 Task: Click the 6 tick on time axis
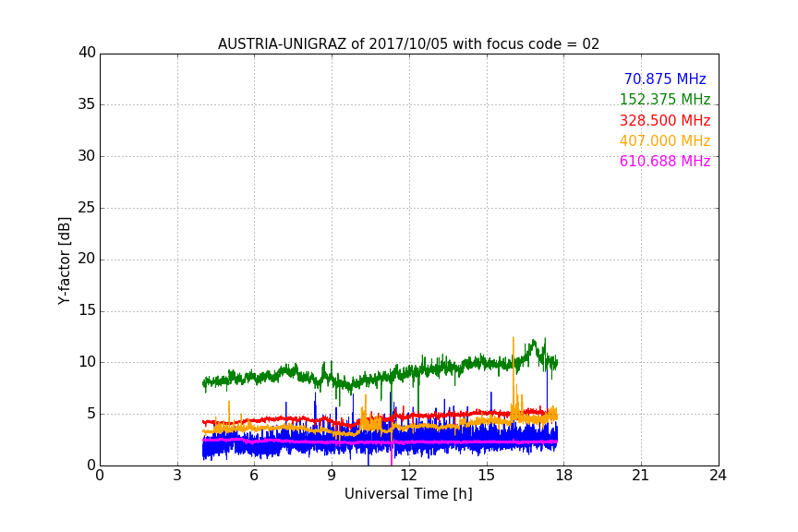[255, 476]
